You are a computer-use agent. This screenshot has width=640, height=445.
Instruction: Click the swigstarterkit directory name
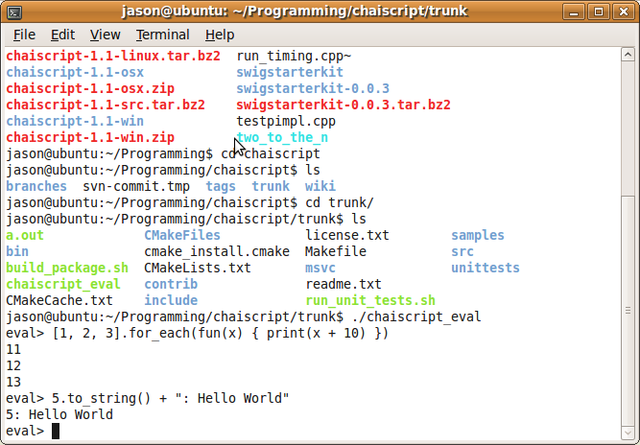(x=290, y=72)
